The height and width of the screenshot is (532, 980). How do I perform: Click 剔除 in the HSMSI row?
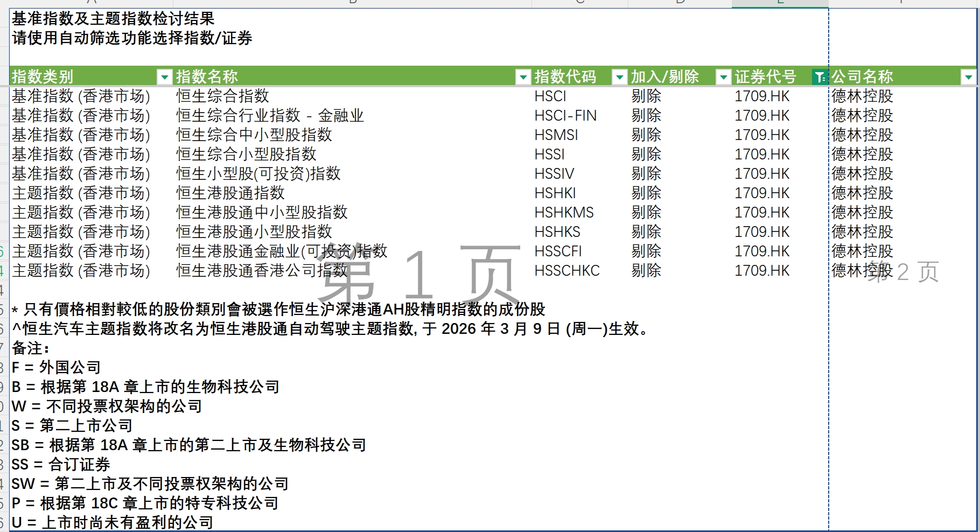[x=646, y=135]
